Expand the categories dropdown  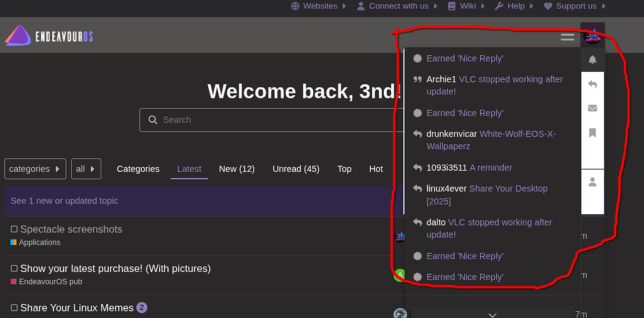[x=35, y=169]
